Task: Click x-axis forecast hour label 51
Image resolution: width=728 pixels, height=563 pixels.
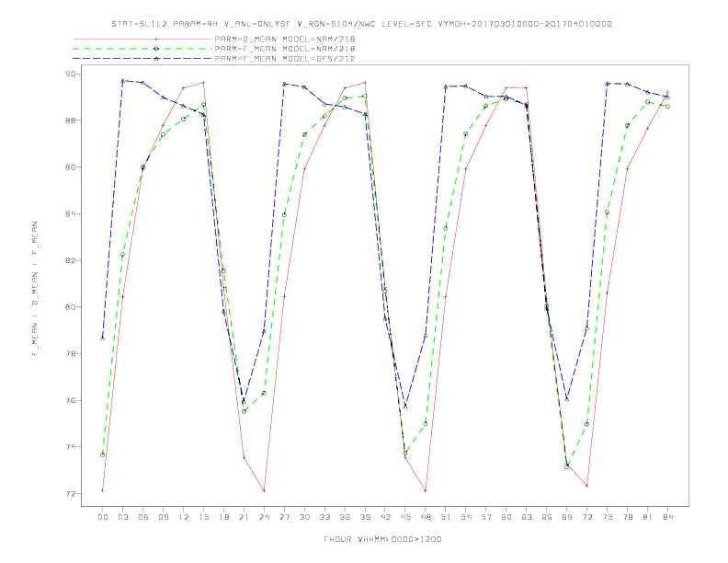Action: [x=446, y=517]
